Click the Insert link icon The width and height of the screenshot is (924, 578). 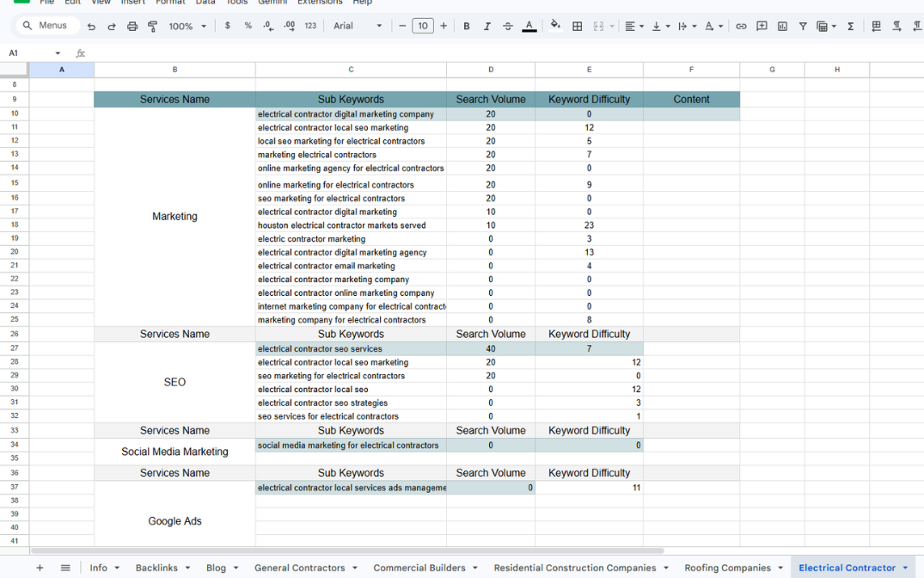pos(741,27)
